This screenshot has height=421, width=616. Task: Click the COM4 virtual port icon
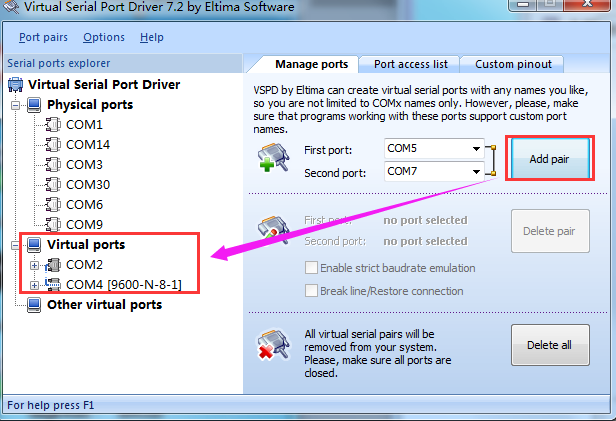tap(53, 285)
